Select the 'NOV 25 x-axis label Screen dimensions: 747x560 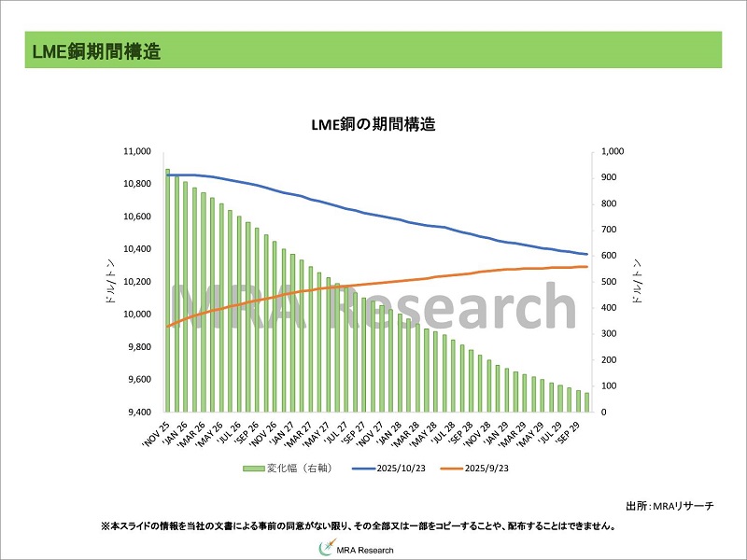[x=157, y=431]
